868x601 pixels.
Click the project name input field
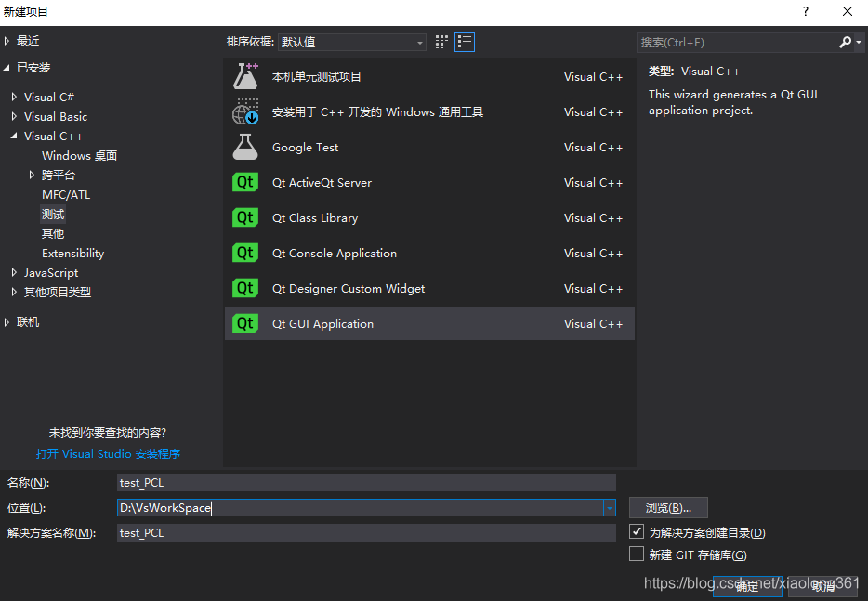tap(366, 483)
